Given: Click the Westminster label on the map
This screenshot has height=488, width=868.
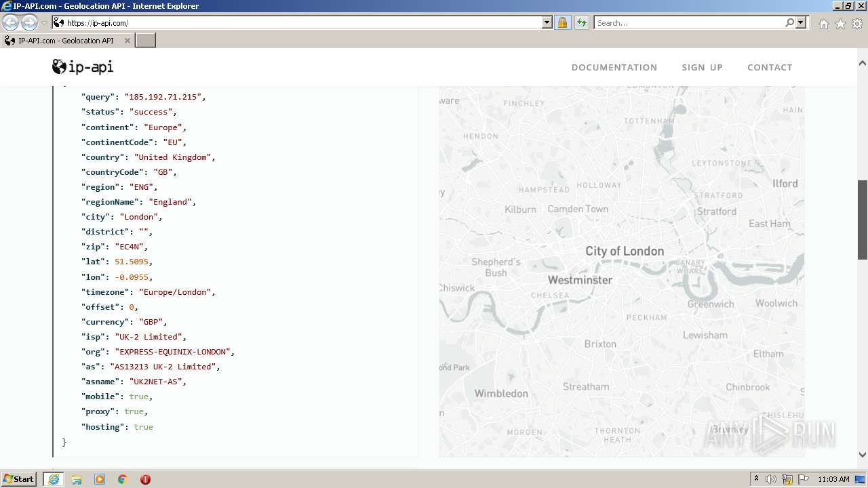Looking at the screenshot, I should tap(580, 280).
